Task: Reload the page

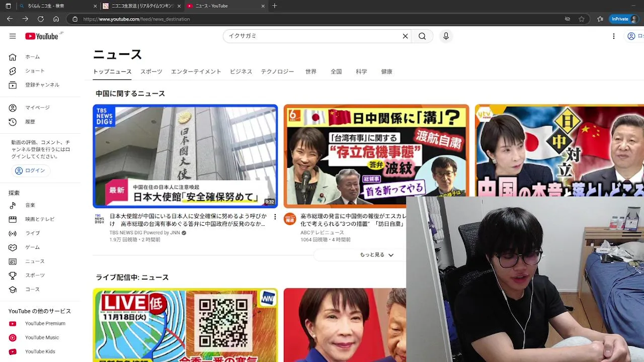Action: [x=41, y=19]
